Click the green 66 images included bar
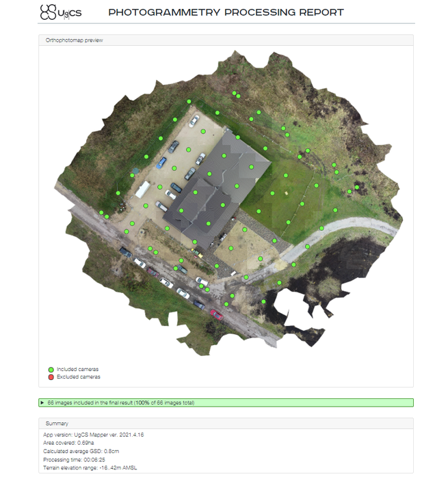 tap(226, 403)
